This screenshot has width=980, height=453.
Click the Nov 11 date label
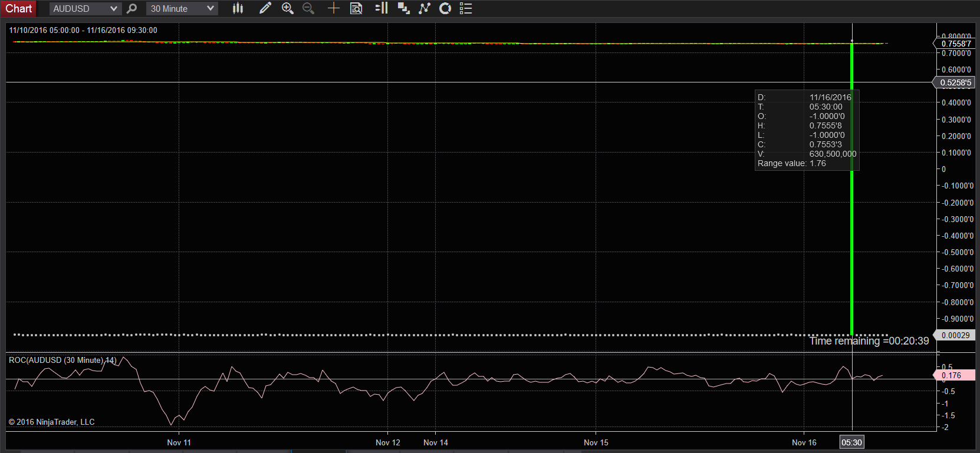click(x=179, y=442)
